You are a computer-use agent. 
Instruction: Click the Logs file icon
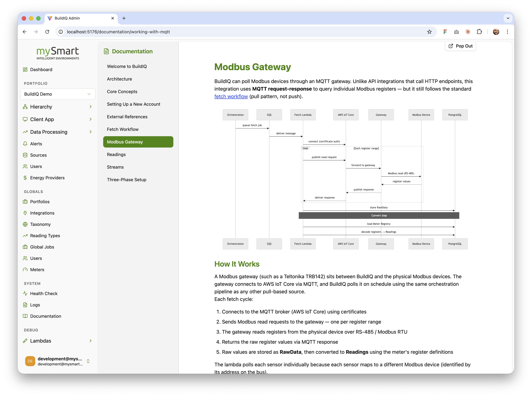point(25,305)
